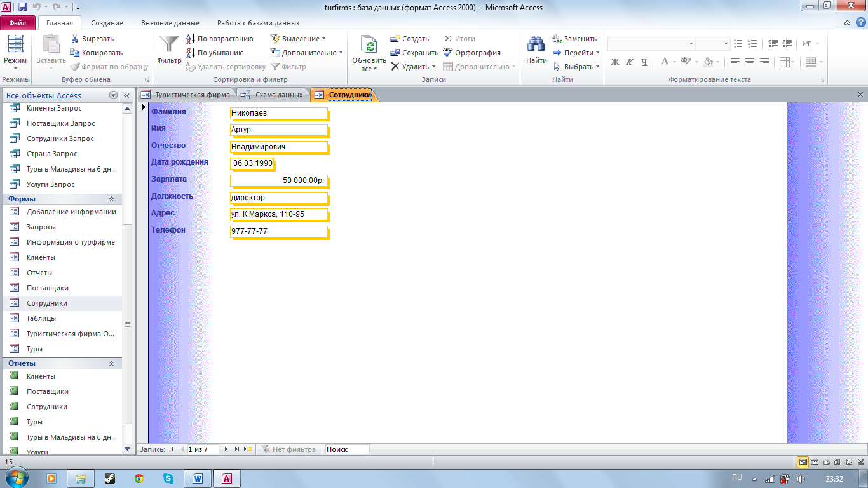Screen dimensions: 868x488
Task: Run Орфография spell check
Action: [472, 53]
